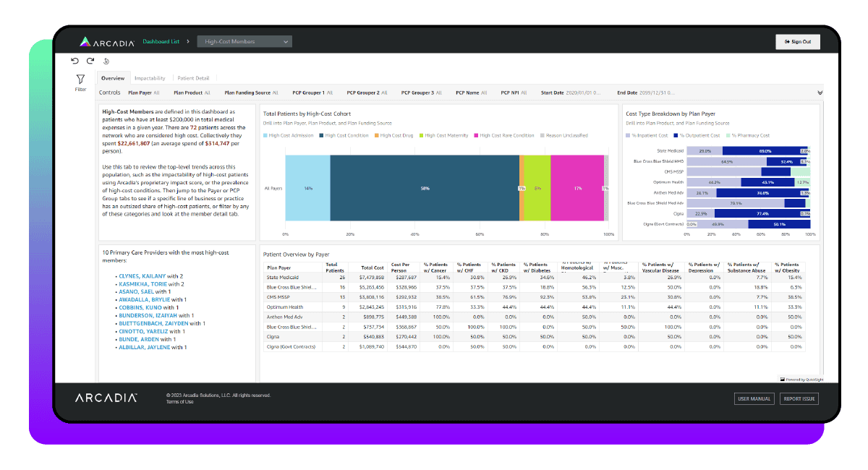Click the redo arrow icon
This screenshot has height=470, width=868.
90,61
